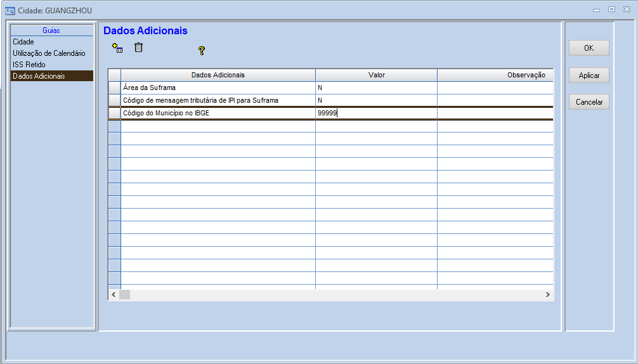Click the Observação column header
The height and width of the screenshot is (364, 638).
click(495, 75)
